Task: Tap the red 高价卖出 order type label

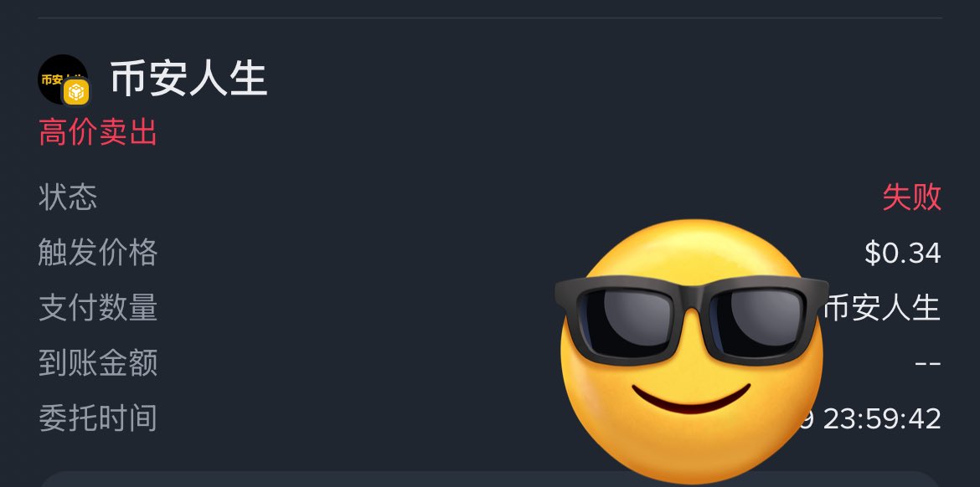Action: [x=97, y=132]
